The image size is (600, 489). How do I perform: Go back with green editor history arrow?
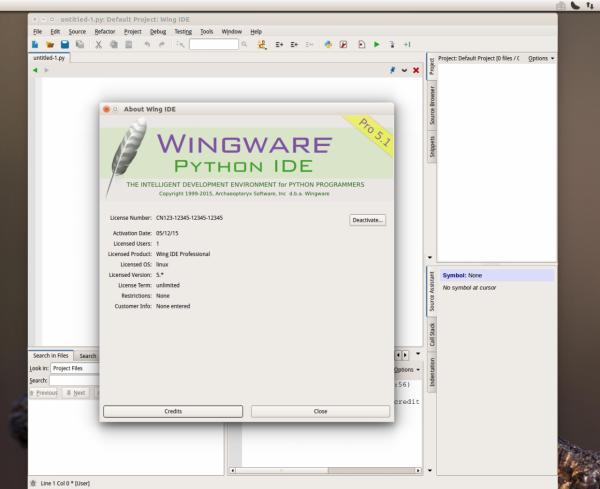(x=35, y=70)
